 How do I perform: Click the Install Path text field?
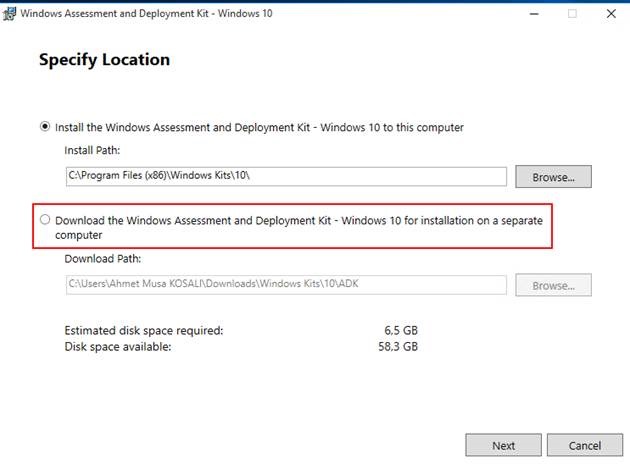click(x=286, y=176)
